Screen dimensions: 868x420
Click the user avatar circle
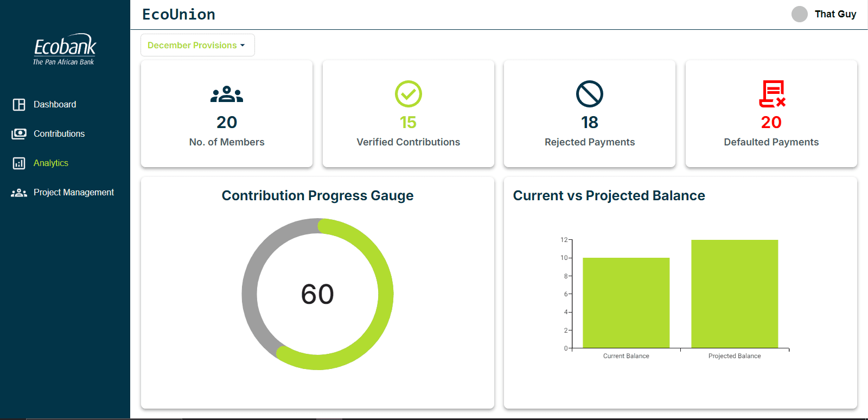pyautogui.click(x=799, y=14)
